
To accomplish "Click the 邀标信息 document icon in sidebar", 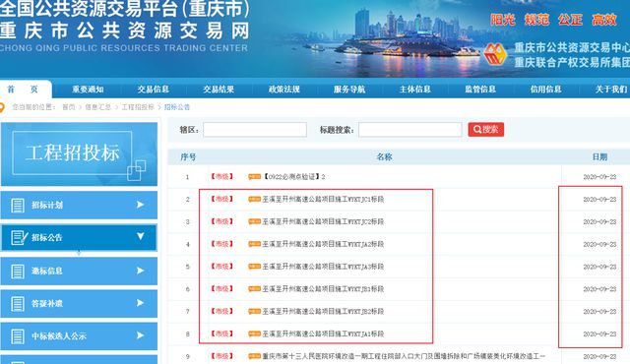I will (18, 272).
